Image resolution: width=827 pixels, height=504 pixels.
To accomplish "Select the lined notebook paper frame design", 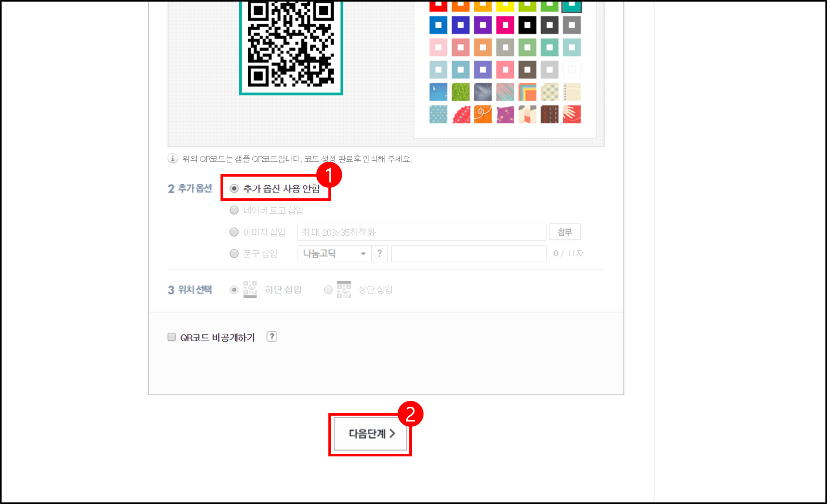I will click(572, 92).
